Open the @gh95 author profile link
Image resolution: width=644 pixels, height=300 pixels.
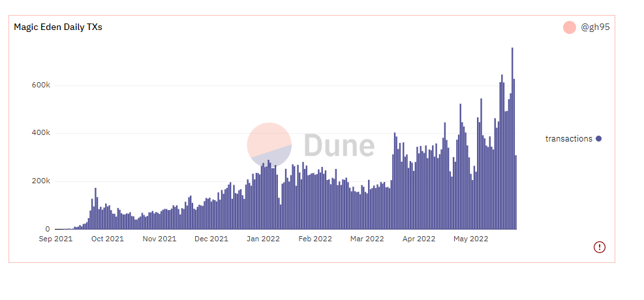click(x=595, y=27)
